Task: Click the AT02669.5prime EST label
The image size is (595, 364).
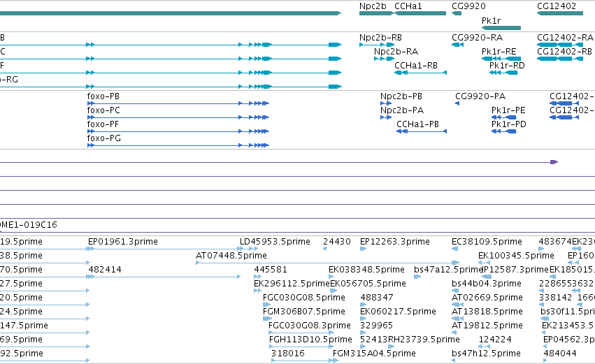Action: [487, 298]
